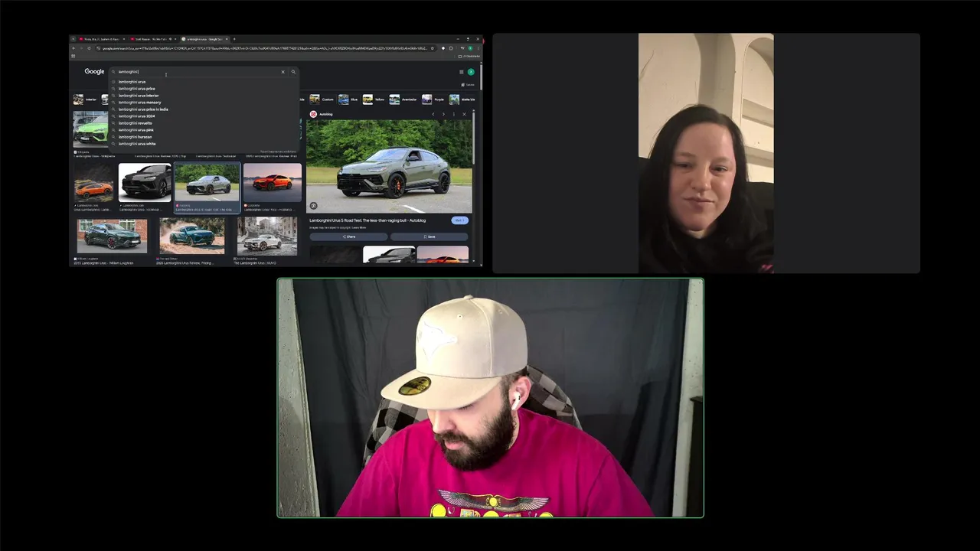This screenshot has height=551, width=980.
Task: Click next image arrow in preview panel
Action: pos(443,114)
